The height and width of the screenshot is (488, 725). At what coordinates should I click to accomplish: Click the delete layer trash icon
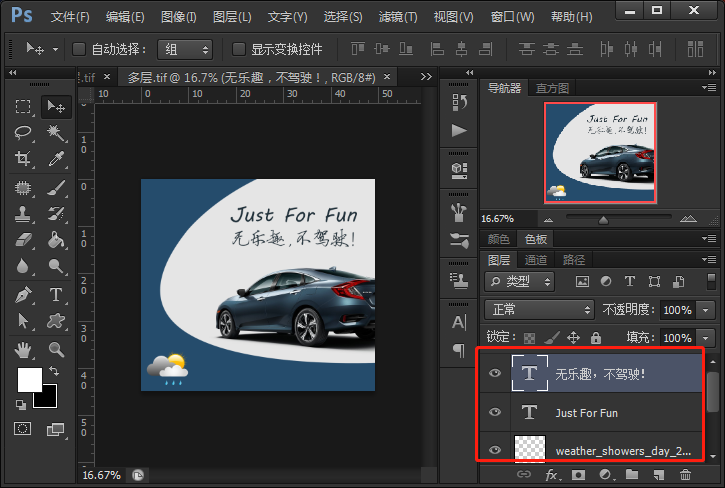(685, 475)
